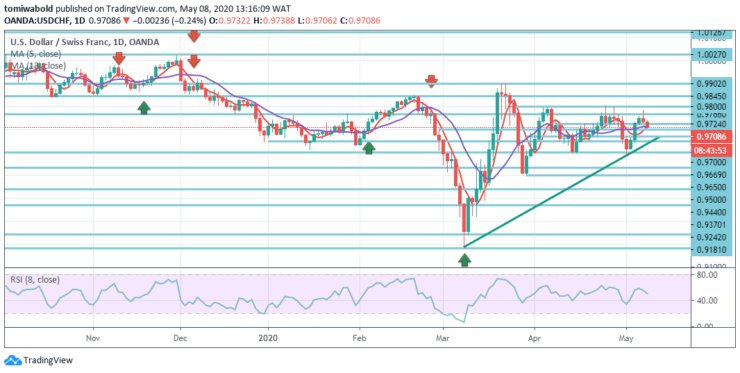Select the MA (13, close) indicator legend
The image size is (740, 373).
(x=38, y=66)
